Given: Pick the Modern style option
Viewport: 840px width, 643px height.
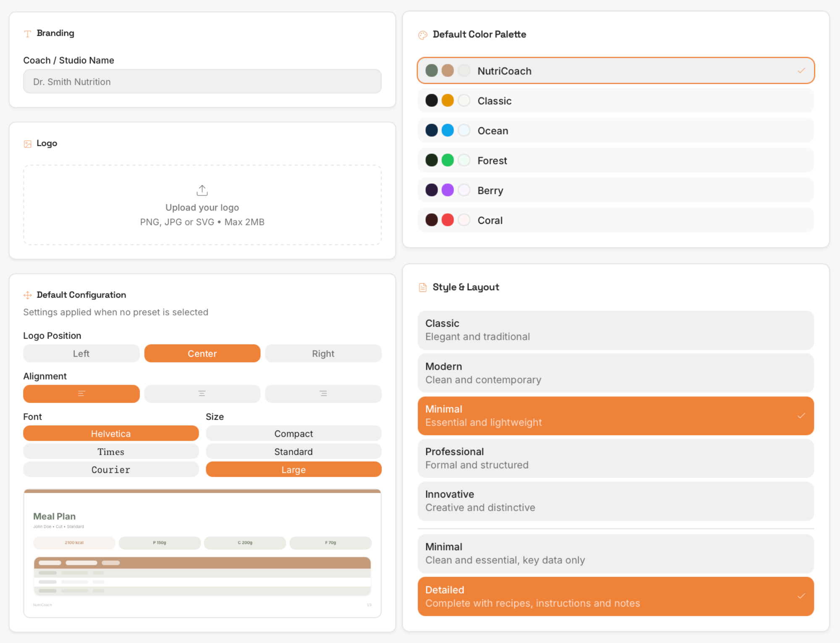Looking at the screenshot, I should click(615, 373).
